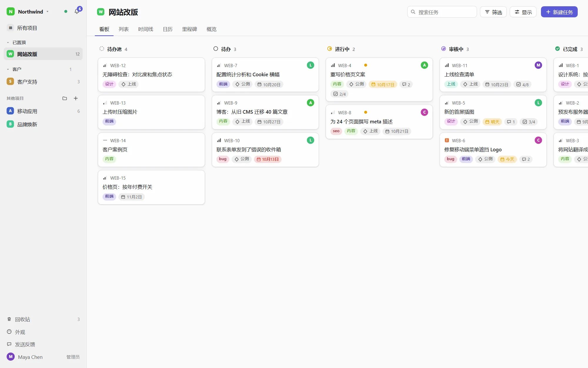
Task: Open the 筛选 filter menu
Action: 493,12
